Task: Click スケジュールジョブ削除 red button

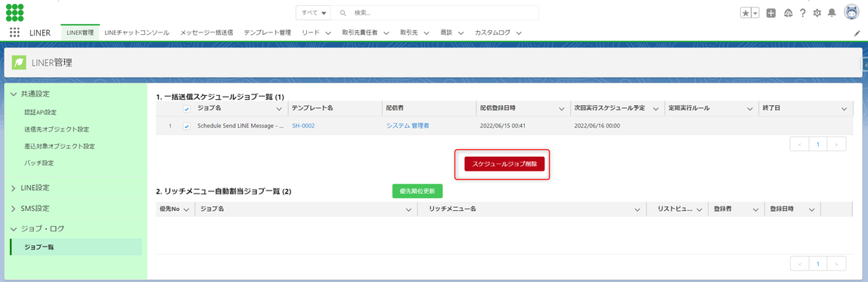Action: coord(505,164)
